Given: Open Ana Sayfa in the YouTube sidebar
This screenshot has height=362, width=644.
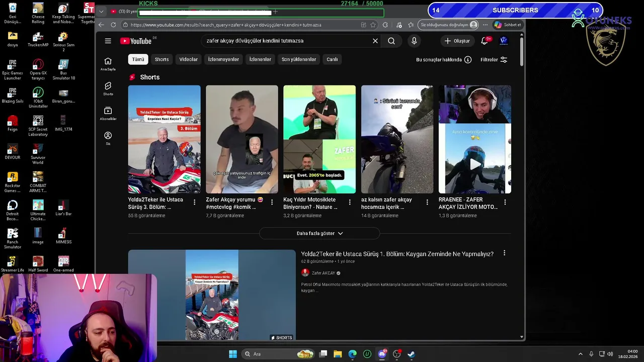Looking at the screenshot, I should point(108,64).
